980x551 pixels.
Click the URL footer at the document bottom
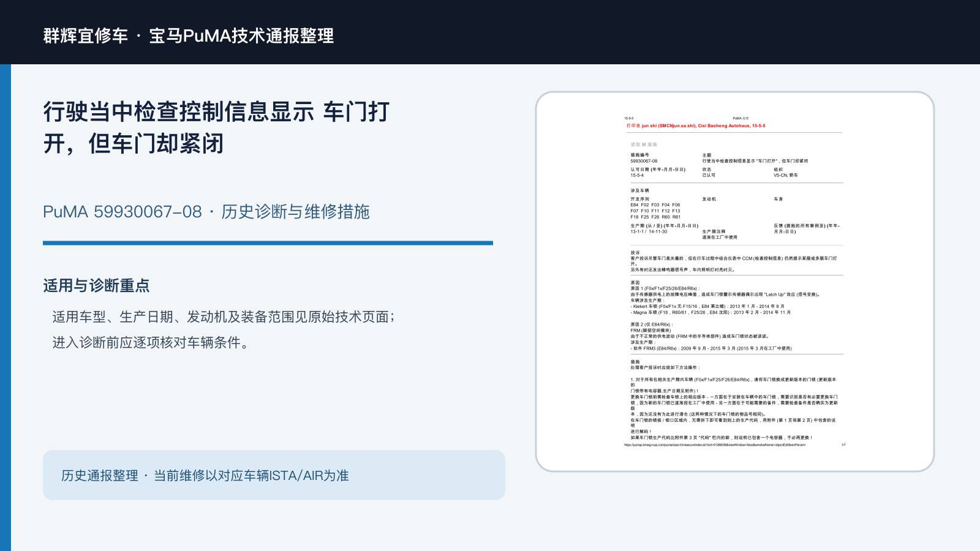click(x=715, y=445)
